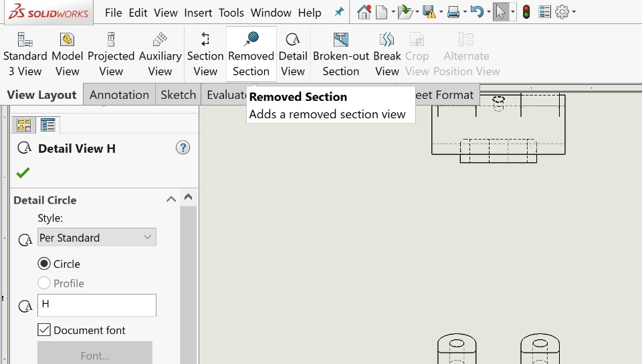The width and height of the screenshot is (642, 364).
Task: Print the drawing
Action: pyautogui.click(x=453, y=12)
